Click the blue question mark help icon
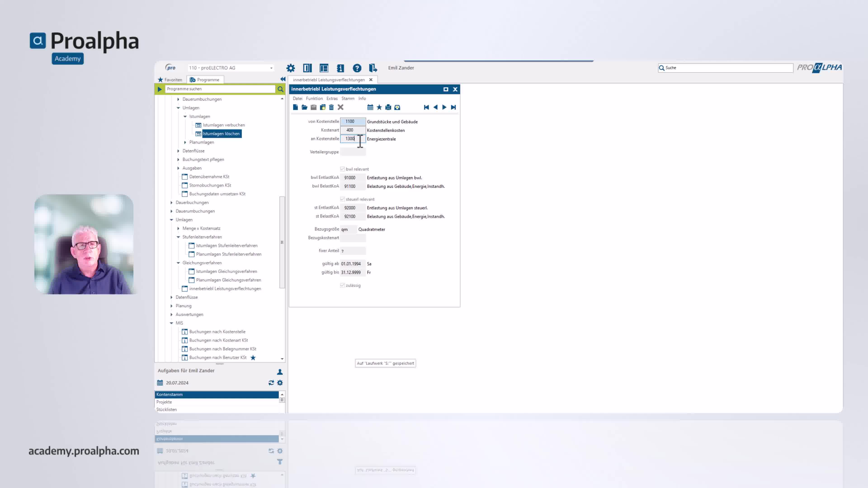Viewport: 868px width, 488px height. (x=357, y=68)
